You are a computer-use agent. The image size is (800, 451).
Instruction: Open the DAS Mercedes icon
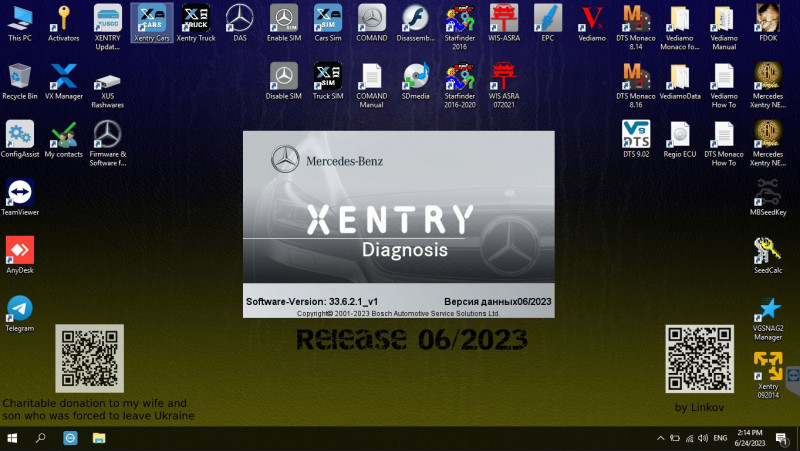(x=240, y=23)
